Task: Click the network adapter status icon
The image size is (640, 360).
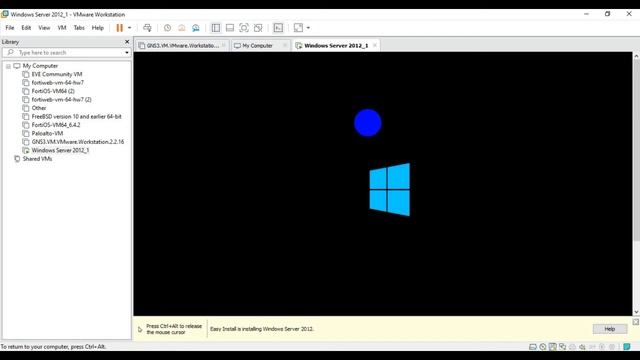Action: click(562, 347)
